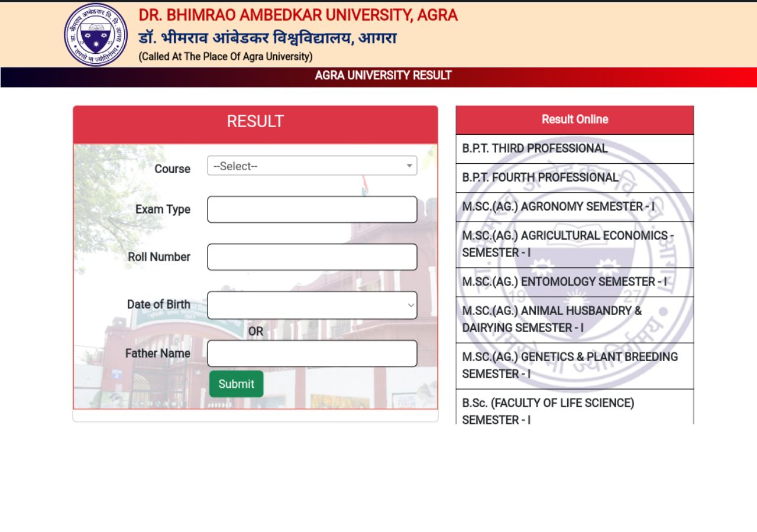Image resolution: width=757 pixels, height=532 pixels.
Task: Click the Hindi university name text
Action: pyautogui.click(x=267, y=38)
